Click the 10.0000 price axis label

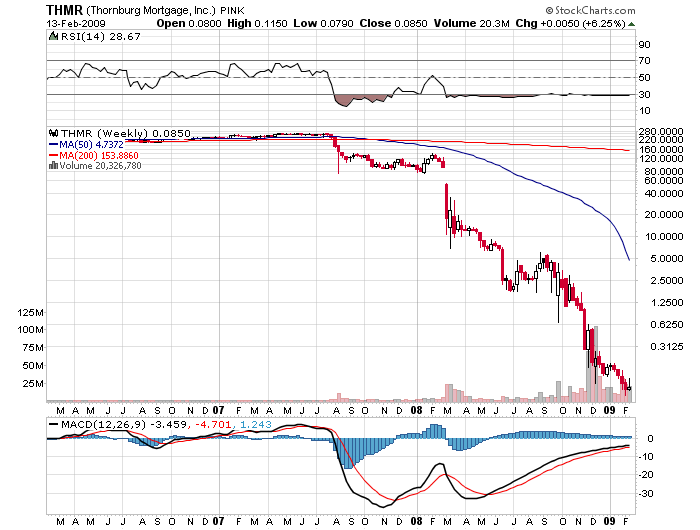tap(664, 237)
